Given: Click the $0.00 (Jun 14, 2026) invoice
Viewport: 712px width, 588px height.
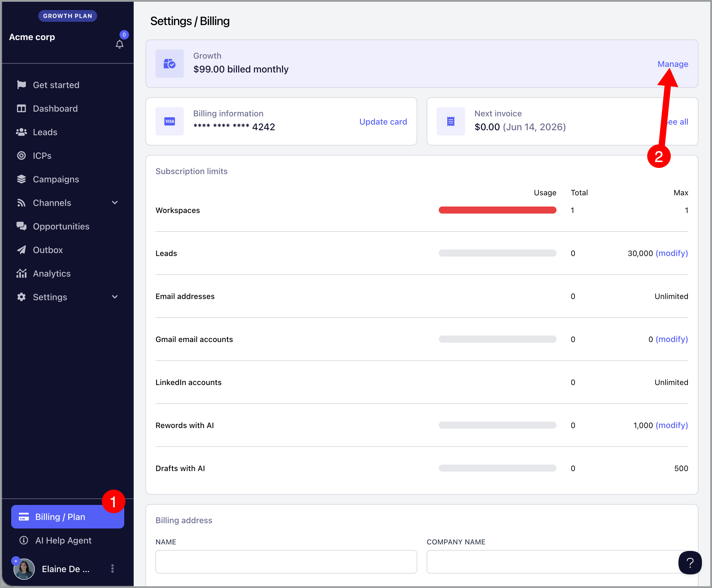Looking at the screenshot, I should click(520, 127).
